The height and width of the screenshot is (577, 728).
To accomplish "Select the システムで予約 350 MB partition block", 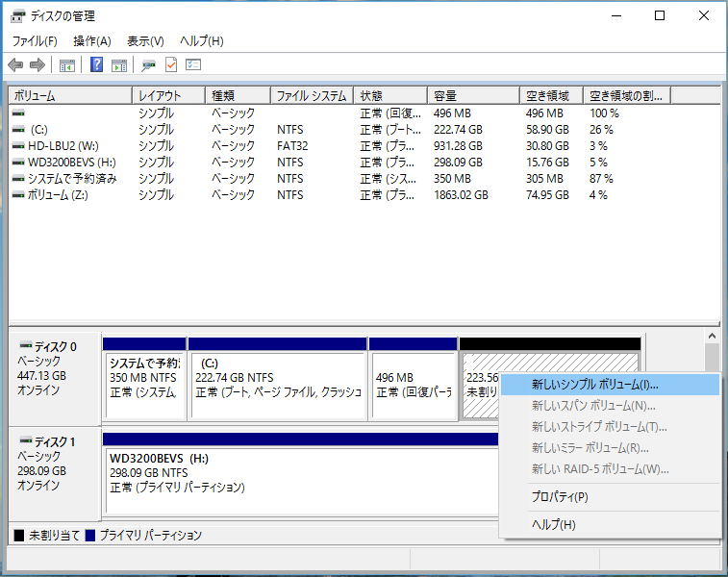I will (144, 379).
